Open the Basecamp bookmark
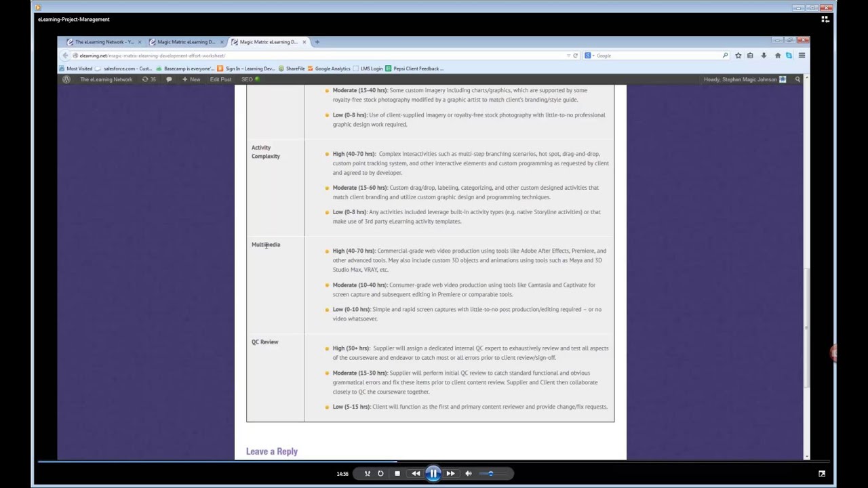This screenshot has width=868, height=488. coord(185,68)
